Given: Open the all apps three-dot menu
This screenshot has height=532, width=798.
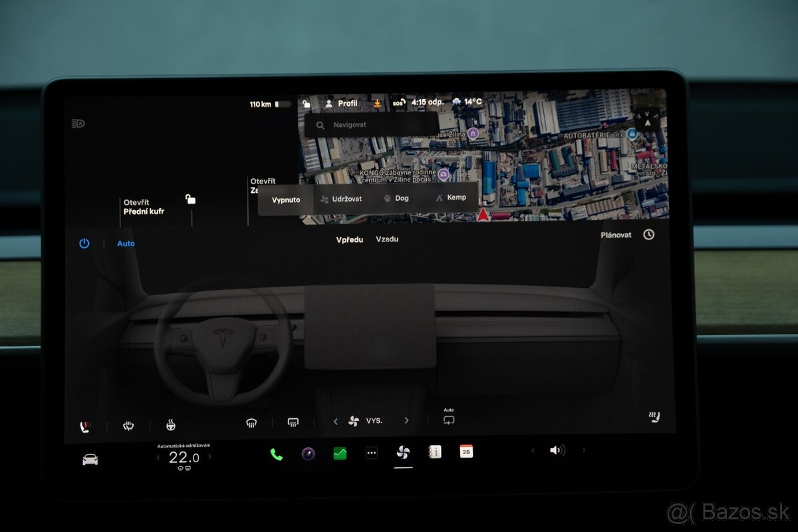Looking at the screenshot, I should click(x=372, y=454).
